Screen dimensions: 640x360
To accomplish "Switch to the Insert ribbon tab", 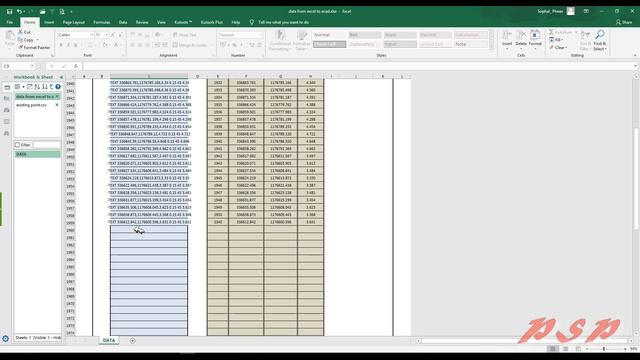I will (49, 22).
